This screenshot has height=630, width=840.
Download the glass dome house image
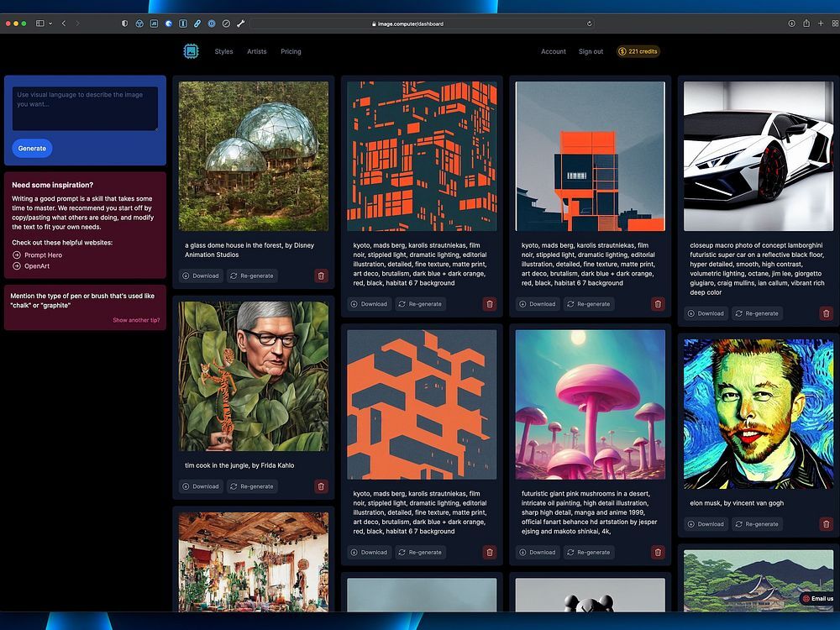point(201,276)
